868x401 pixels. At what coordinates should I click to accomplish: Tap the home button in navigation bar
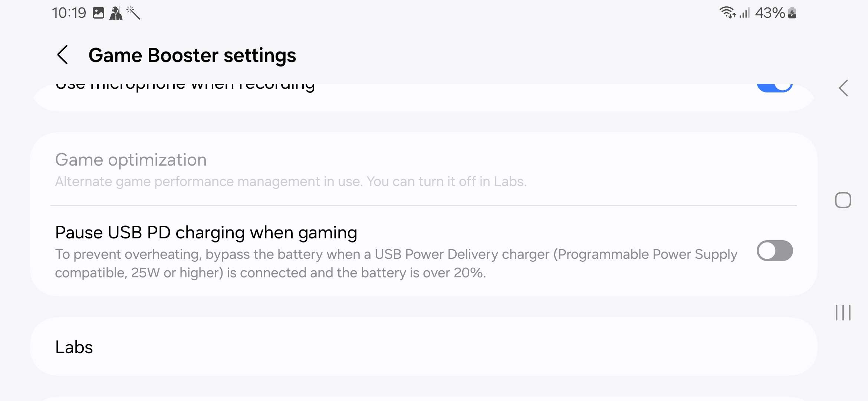coord(843,200)
